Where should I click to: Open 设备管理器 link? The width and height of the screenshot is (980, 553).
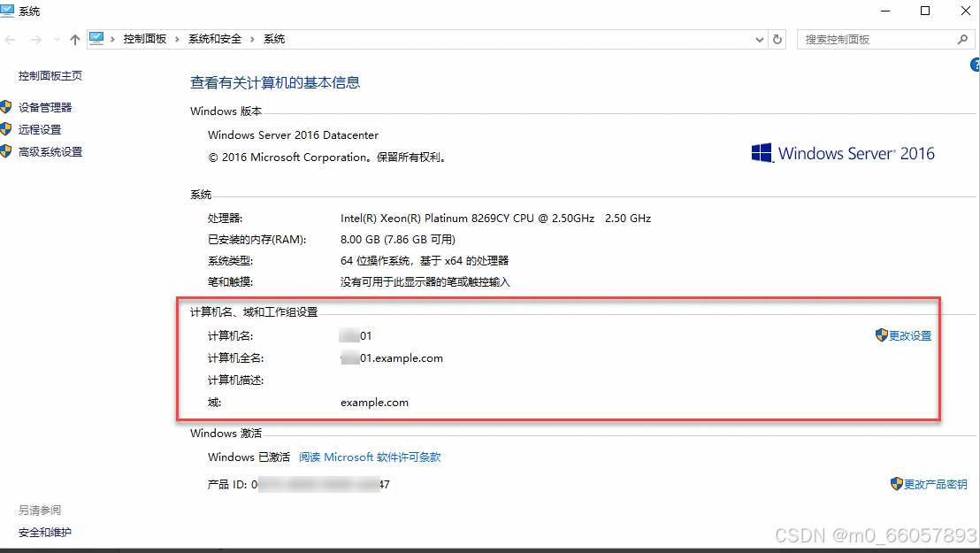(x=45, y=108)
